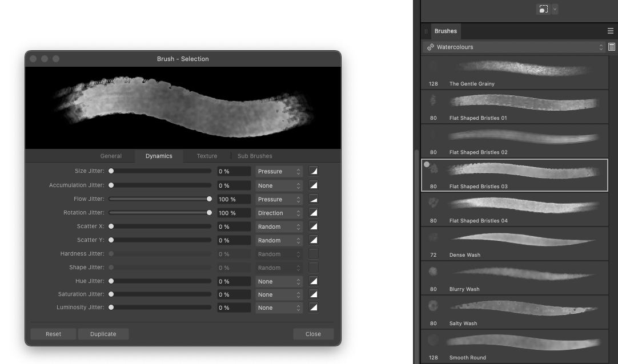Click the Duplicate button

[x=103, y=334]
